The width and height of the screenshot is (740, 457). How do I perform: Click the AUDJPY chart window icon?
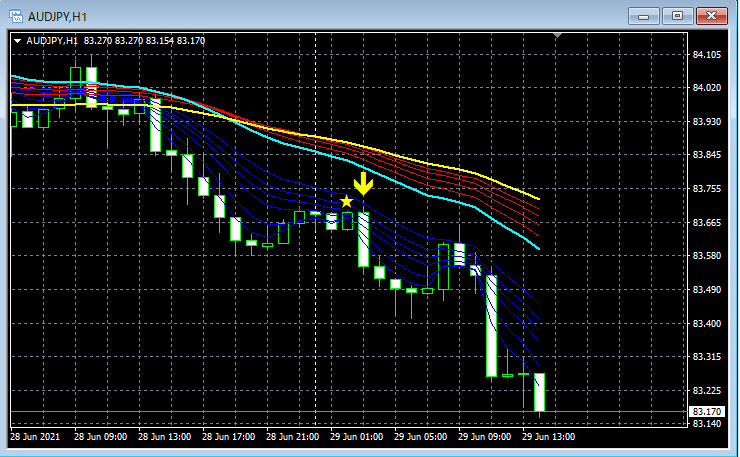point(16,17)
